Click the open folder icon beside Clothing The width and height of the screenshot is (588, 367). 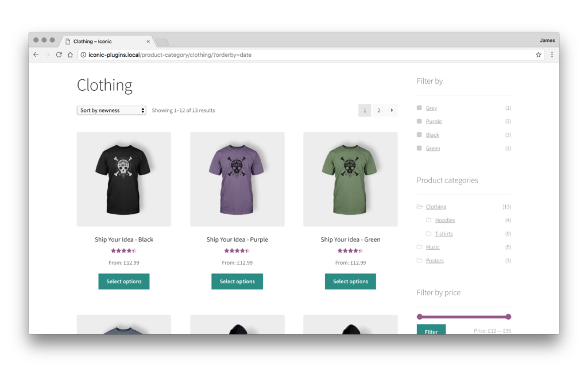click(x=419, y=206)
